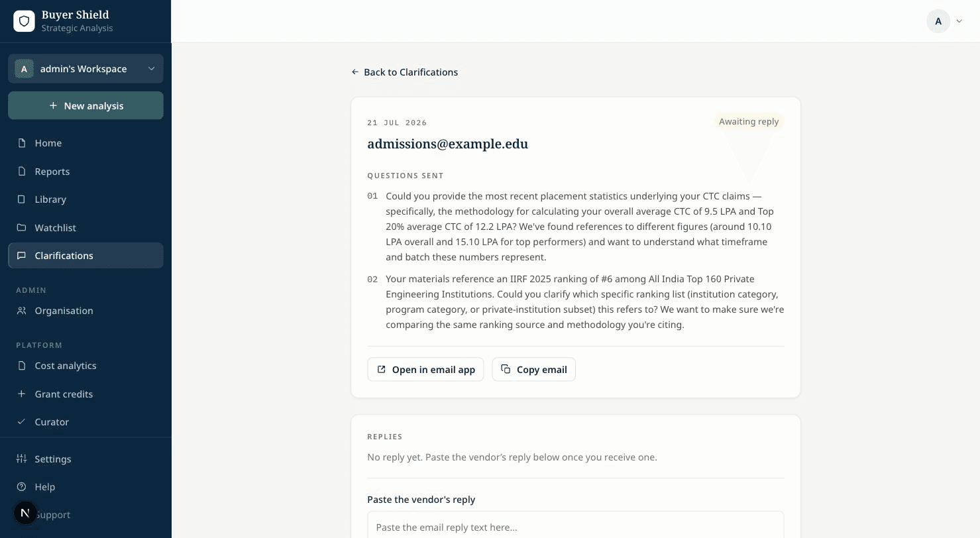
Task: Open the Curator checkmark icon
Action: pyautogui.click(x=22, y=422)
